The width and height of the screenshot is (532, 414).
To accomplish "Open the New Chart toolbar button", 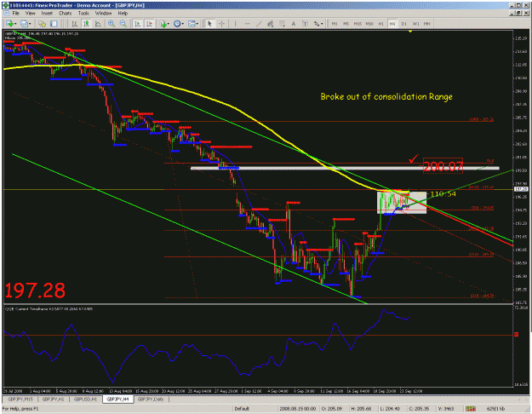I will (9, 24).
